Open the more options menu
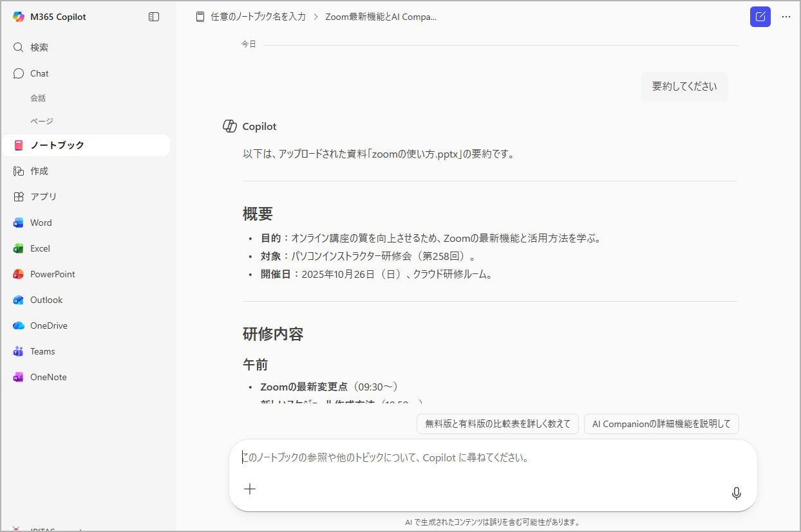Viewport: 801px width, 532px height. coord(786,17)
